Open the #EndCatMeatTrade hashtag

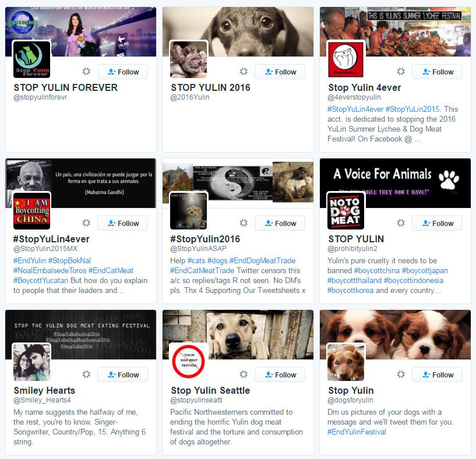click(x=202, y=270)
